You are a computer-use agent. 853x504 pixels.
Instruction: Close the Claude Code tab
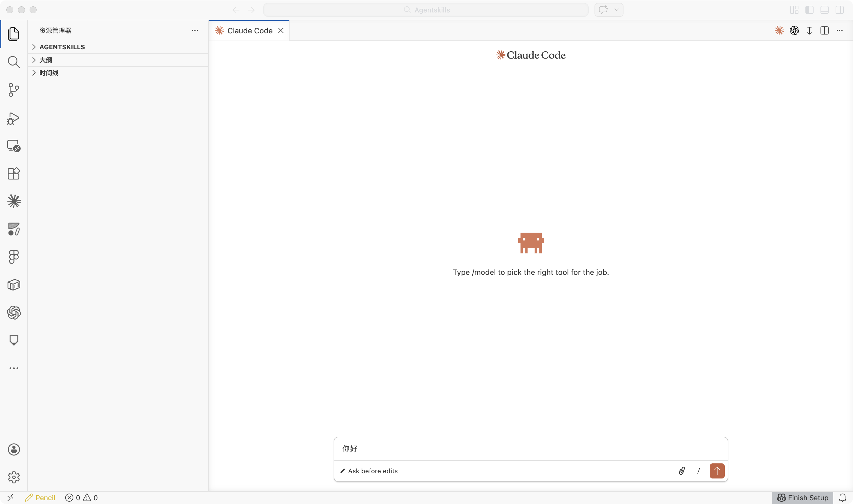click(x=281, y=30)
